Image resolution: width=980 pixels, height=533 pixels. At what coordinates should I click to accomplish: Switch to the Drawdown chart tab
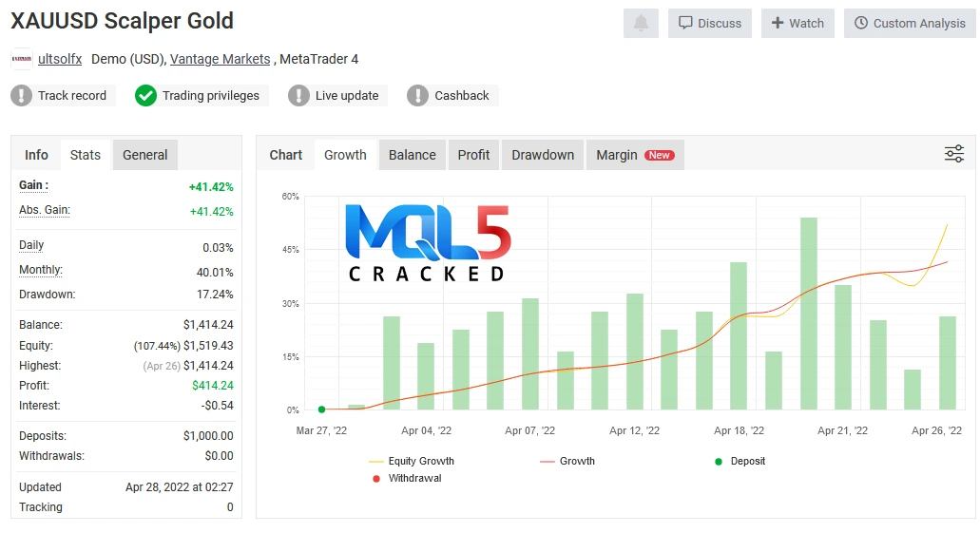[x=543, y=155]
